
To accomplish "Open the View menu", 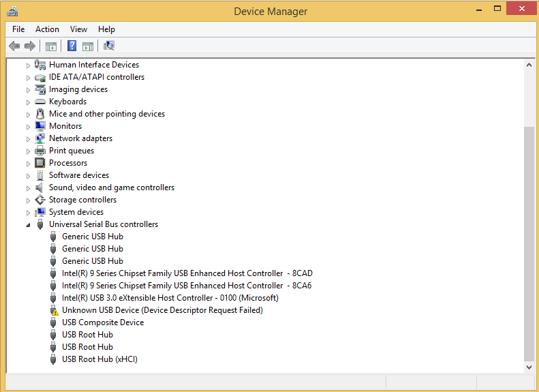I will (78, 29).
